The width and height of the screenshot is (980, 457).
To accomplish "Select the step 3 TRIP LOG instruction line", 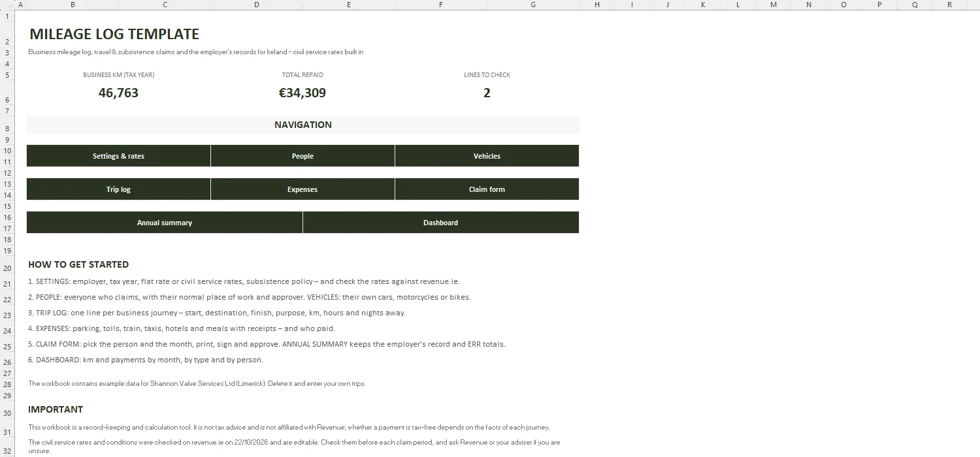I will click(217, 313).
